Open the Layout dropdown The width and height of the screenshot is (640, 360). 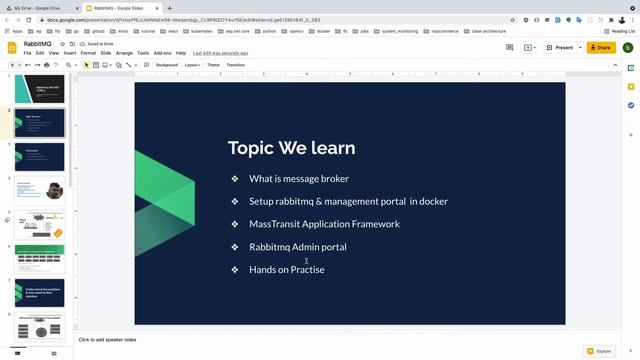click(x=192, y=65)
